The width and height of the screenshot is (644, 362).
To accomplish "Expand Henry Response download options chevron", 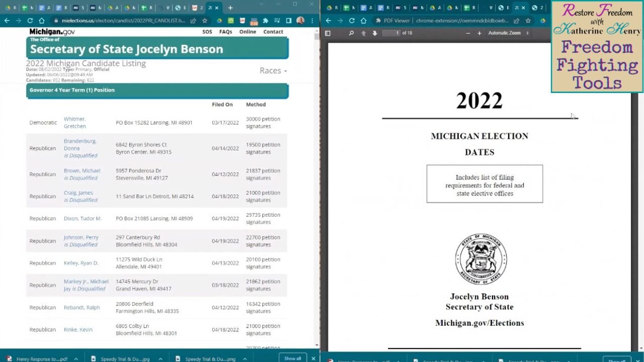I will pyautogui.click(x=76, y=359).
